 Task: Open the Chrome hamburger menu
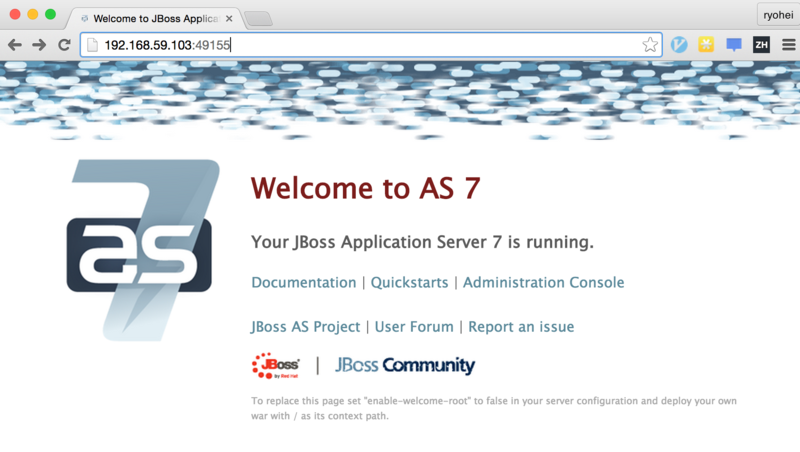pos(788,45)
